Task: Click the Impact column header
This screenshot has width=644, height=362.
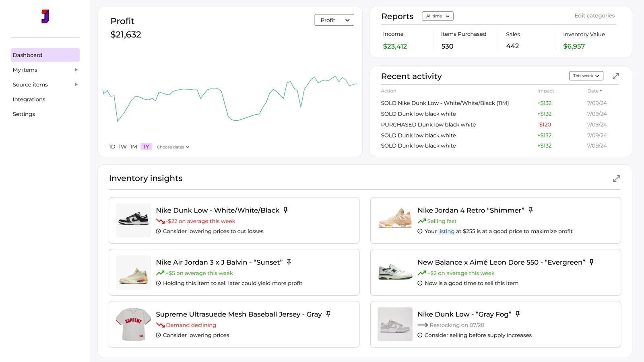Action: click(x=545, y=91)
